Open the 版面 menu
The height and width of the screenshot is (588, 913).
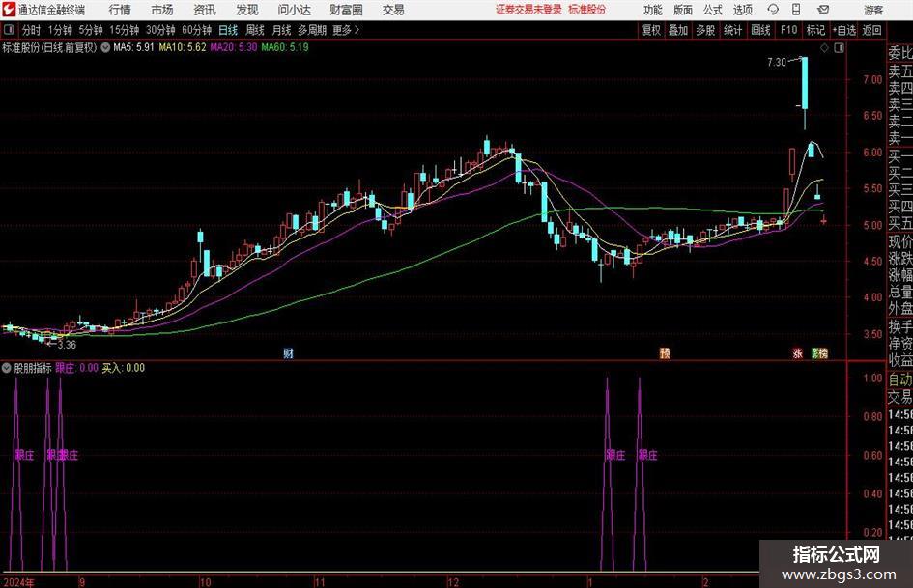point(682,10)
